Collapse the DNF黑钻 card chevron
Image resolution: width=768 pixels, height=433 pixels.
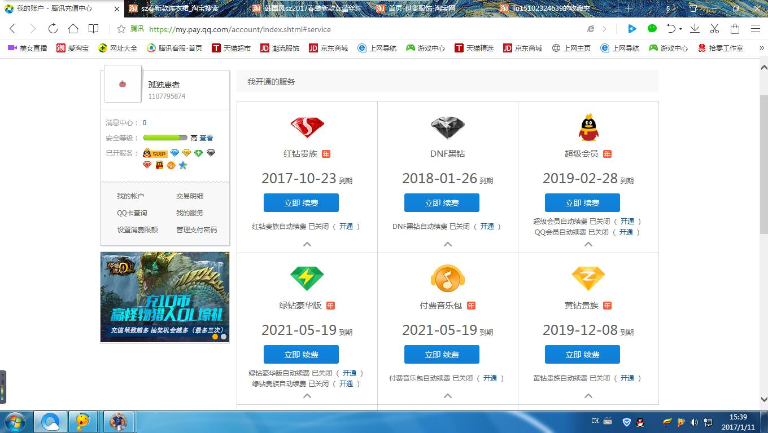(448, 244)
